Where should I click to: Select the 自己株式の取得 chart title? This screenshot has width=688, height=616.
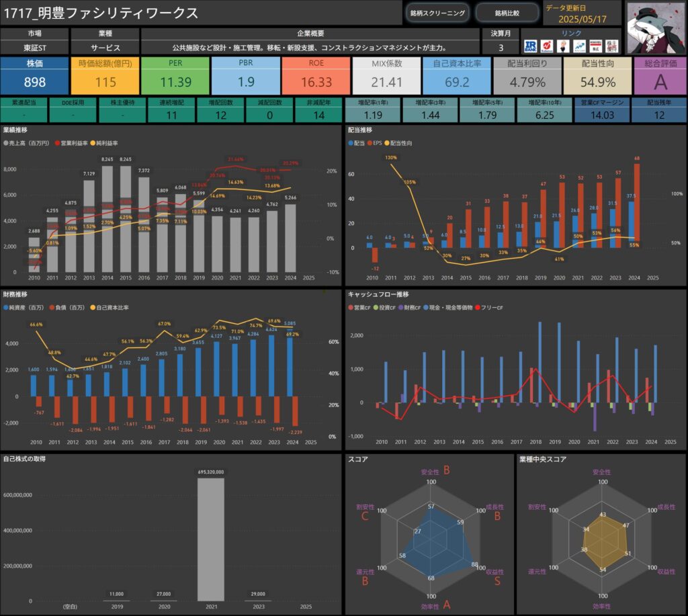[x=25, y=459]
